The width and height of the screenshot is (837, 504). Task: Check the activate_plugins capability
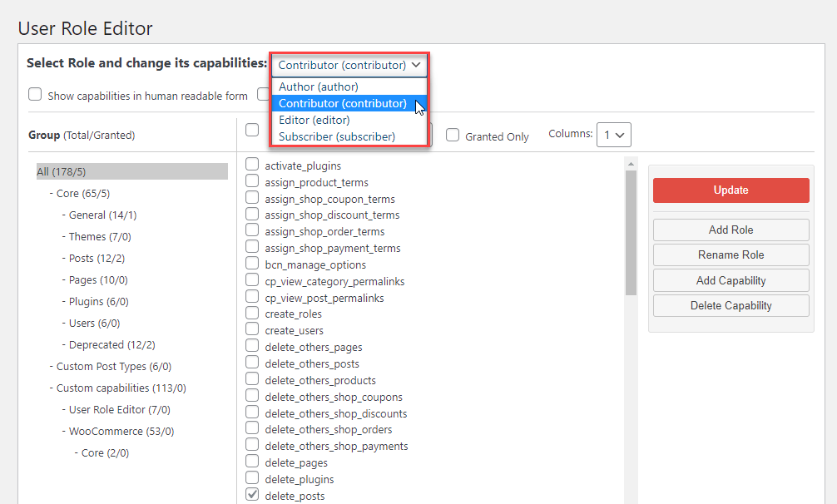(252, 165)
